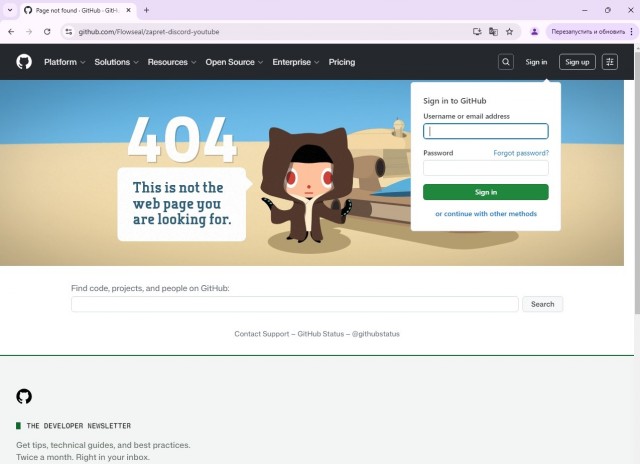Open the GitHub Status link
The height and width of the screenshot is (464, 640).
pos(321,334)
